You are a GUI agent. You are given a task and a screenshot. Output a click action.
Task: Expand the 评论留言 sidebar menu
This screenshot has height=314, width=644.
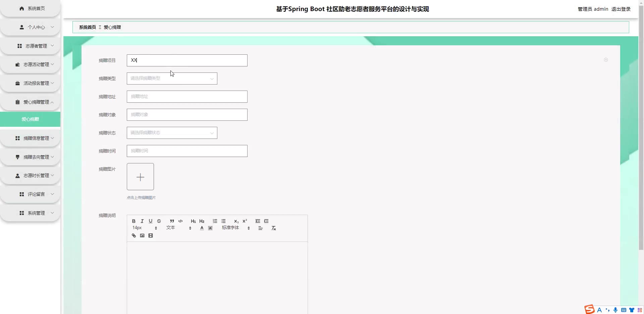[30, 194]
